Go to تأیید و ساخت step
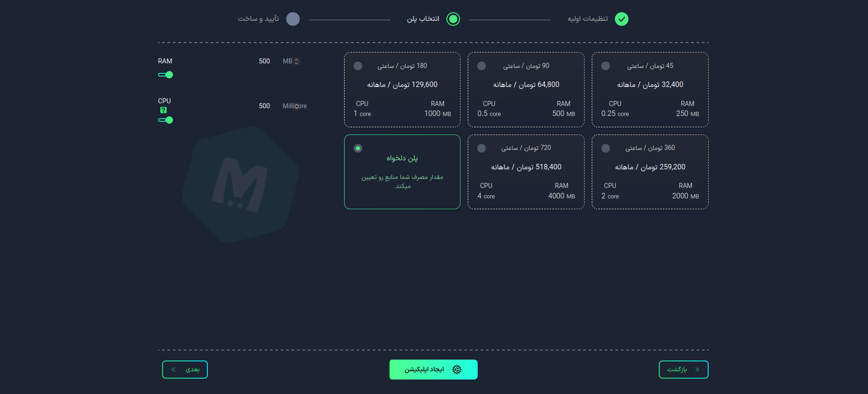The height and width of the screenshot is (394, 868). coord(259,19)
